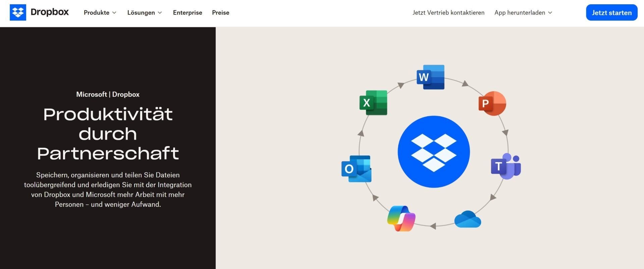The height and width of the screenshot is (269, 644).
Task: Click the Dropbox wordmark in the header
Action: tap(50, 12)
